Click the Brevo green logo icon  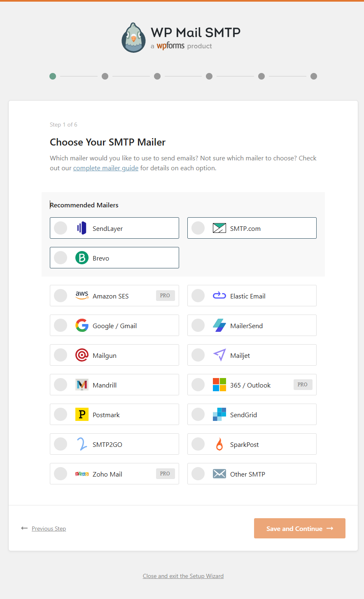pyautogui.click(x=82, y=258)
